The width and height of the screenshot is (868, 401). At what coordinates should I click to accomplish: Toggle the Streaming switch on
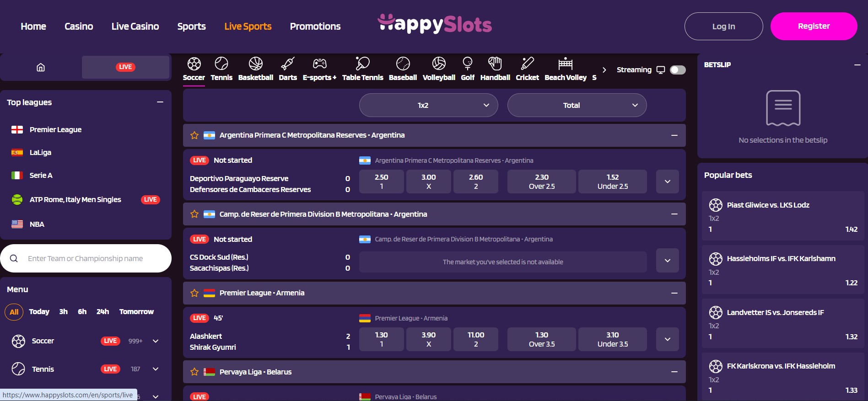pyautogui.click(x=678, y=70)
